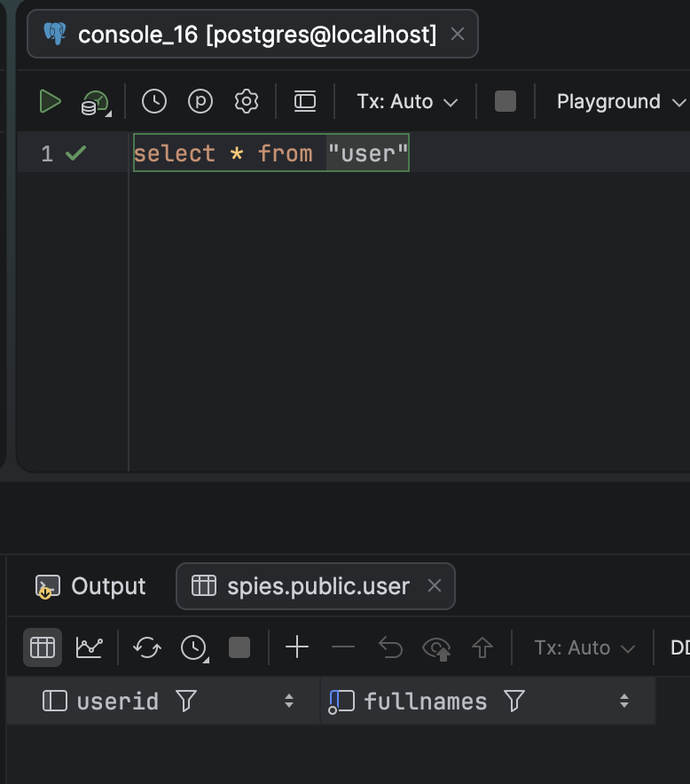The image size is (690, 784).
Task: Open Explain Plan icon in console toolbar
Action: point(96,103)
